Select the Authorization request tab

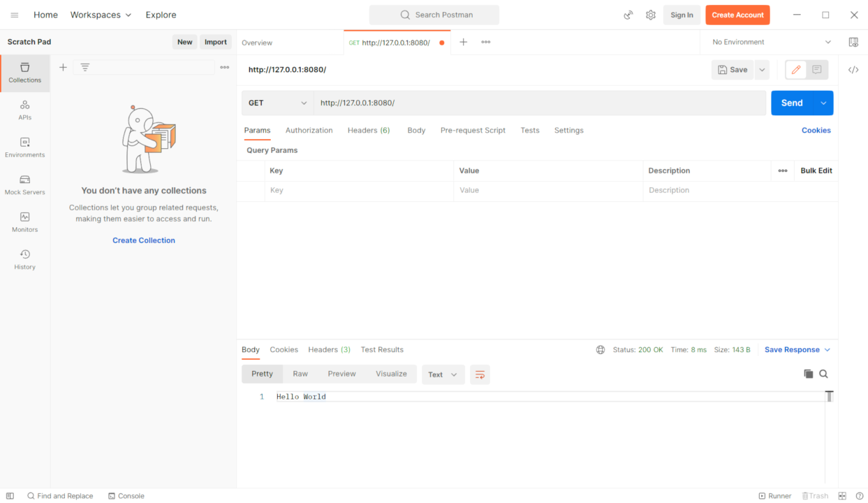(309, 131)
